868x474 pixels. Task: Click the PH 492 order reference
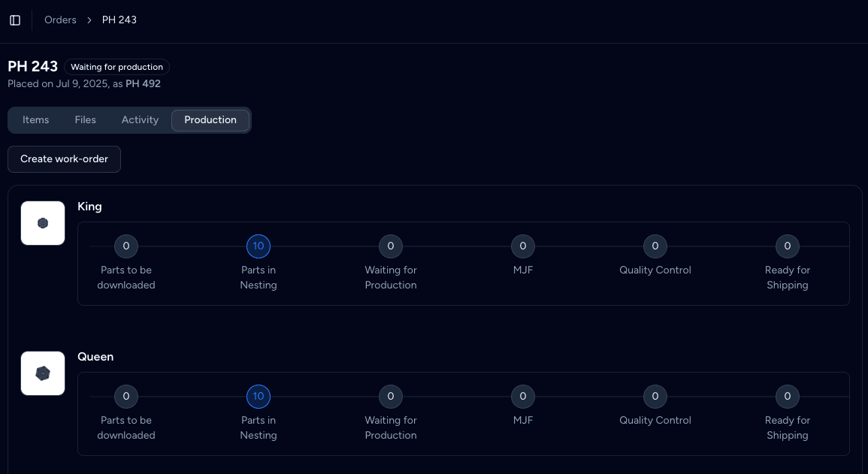[x=144, y=83]
